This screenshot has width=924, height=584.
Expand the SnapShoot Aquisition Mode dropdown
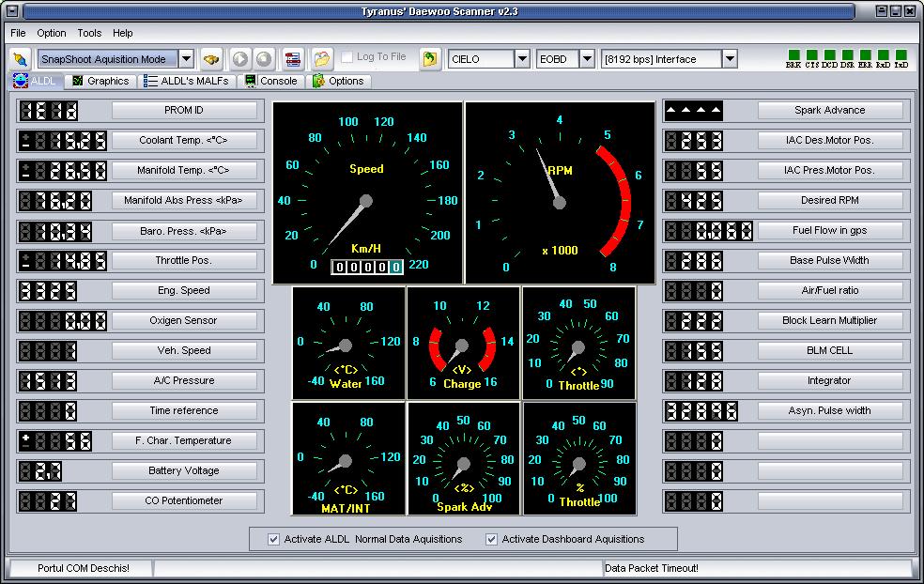click(x=186, y=59)
